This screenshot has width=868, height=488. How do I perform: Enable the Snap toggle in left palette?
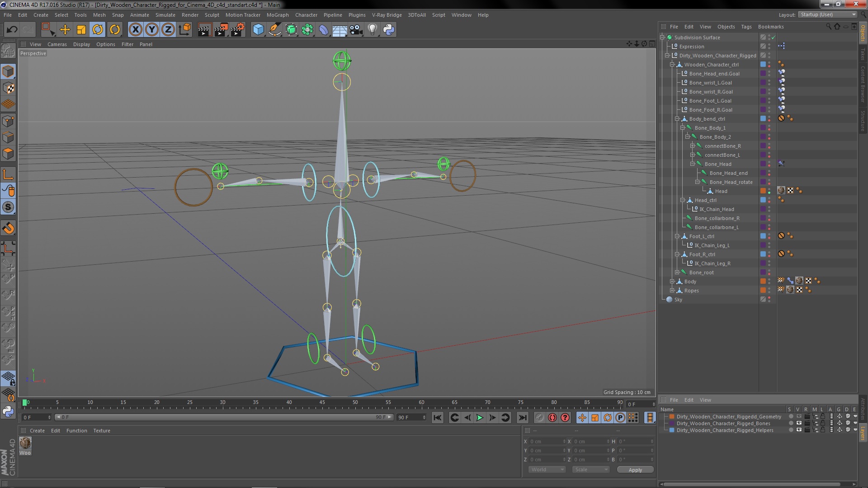(8, 207)
